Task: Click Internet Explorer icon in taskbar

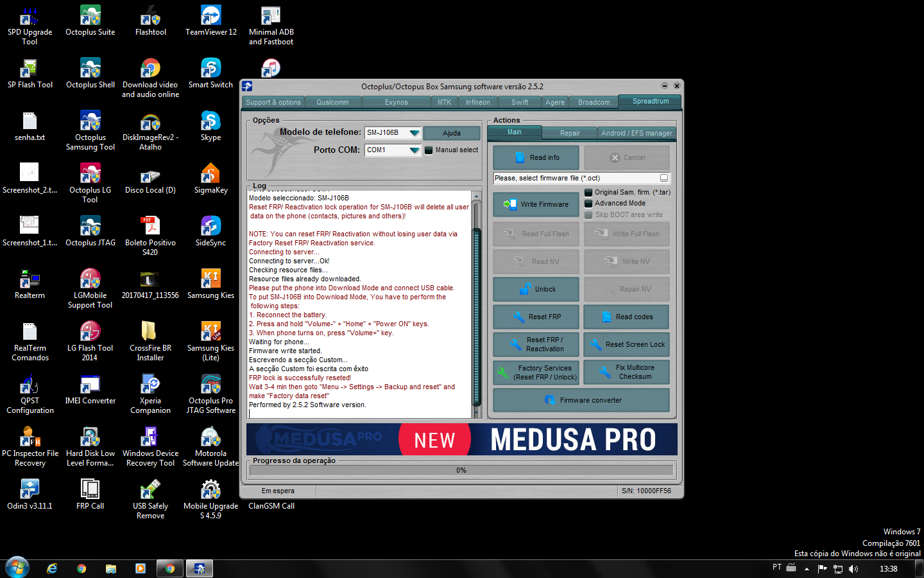Action: [52, 568]
